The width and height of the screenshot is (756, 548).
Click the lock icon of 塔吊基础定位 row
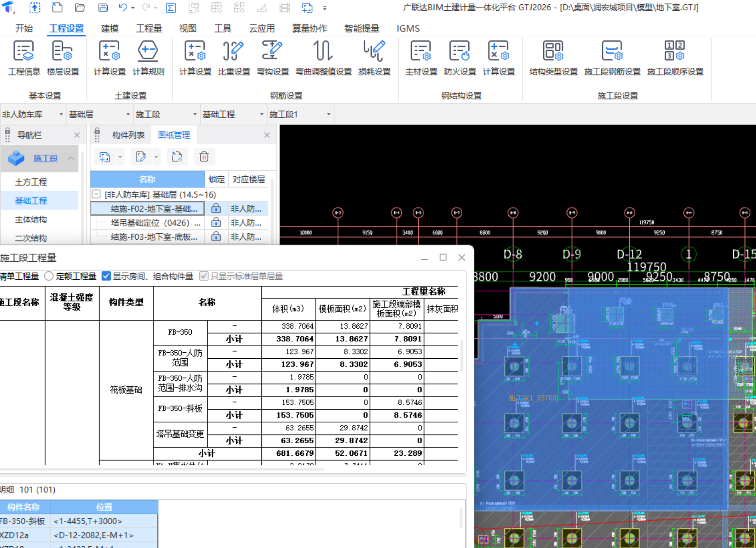pos(216,222)
